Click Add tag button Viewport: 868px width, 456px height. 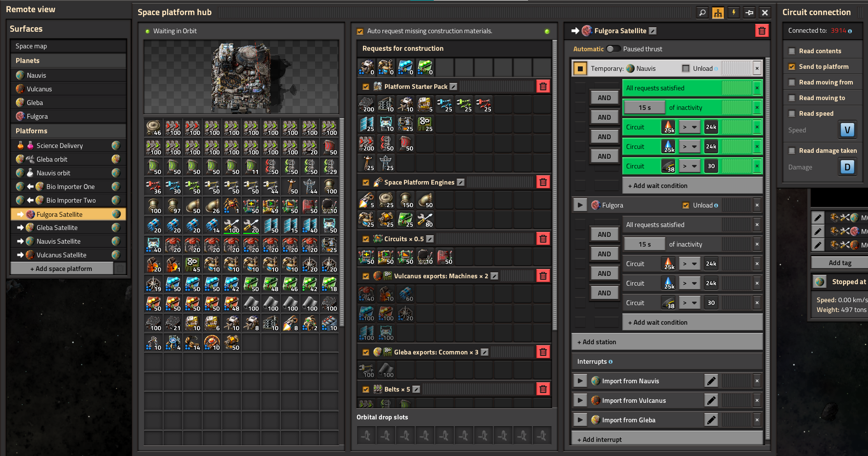point(840,263)
